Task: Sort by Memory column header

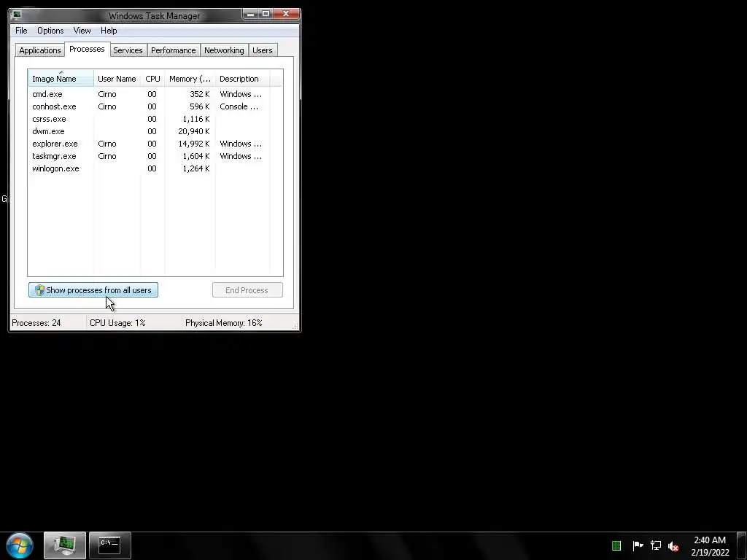Action: click(190, 79)
